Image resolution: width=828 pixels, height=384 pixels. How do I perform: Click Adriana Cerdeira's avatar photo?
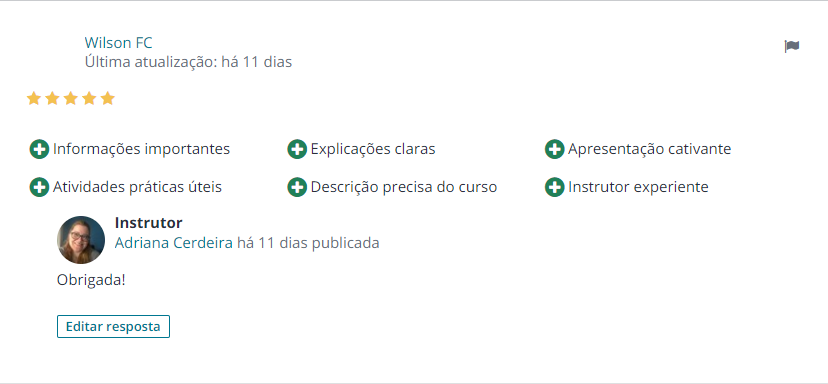click(x=81, y=240)
